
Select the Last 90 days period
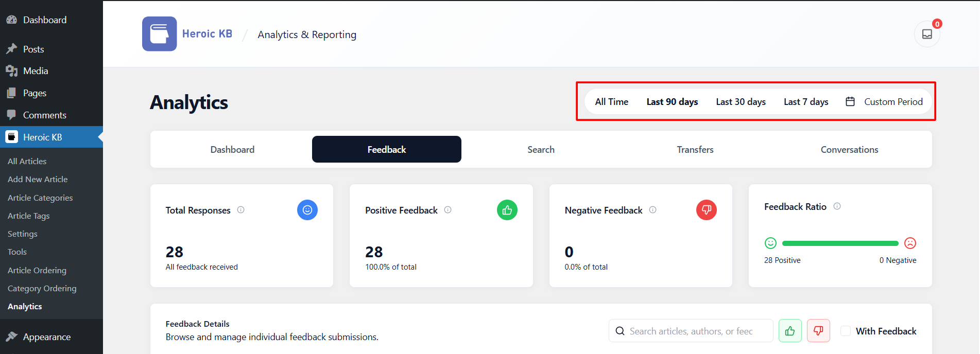[672, 101]
